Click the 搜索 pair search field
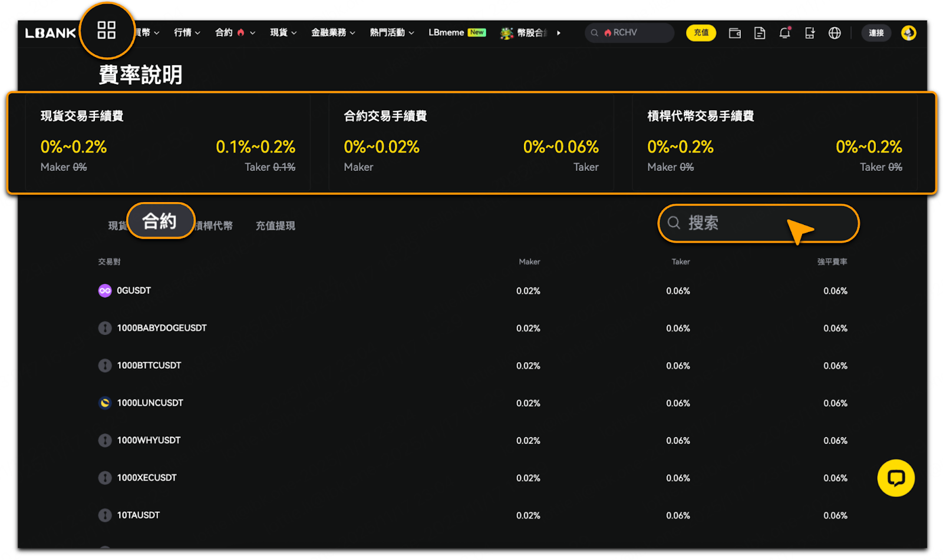This screenshot has width=943, height=560. tap(759, 223)
